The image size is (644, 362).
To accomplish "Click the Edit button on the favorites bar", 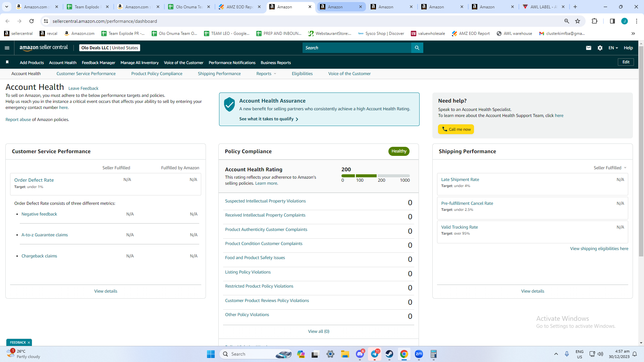I will [626, 62].
